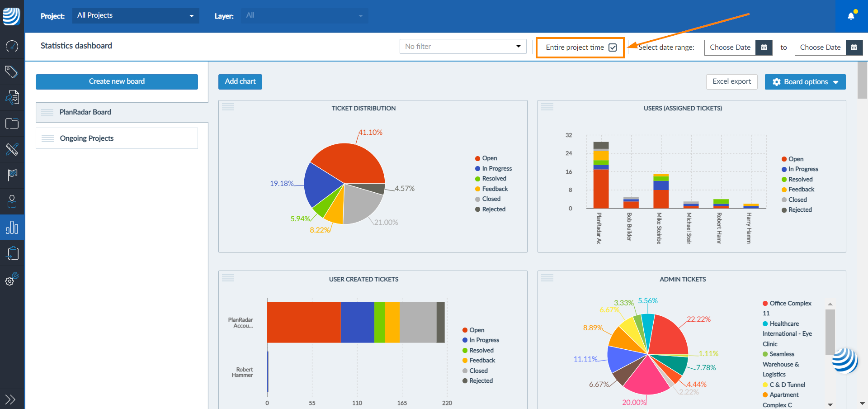
Task: Open the Board options dropdown
Action: (805, 82)
